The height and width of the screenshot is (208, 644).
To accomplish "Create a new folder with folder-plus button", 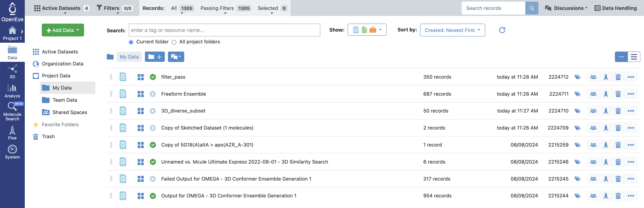I will [x=155, y=57].
